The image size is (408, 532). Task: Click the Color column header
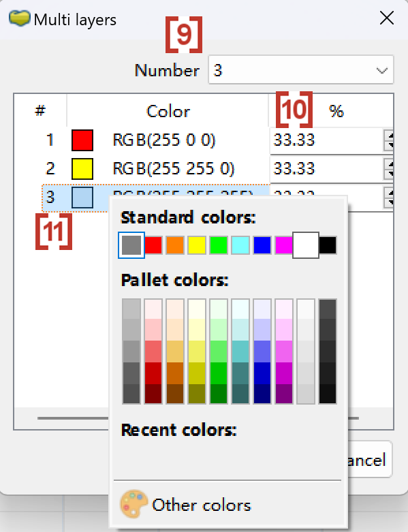(168, 111)
